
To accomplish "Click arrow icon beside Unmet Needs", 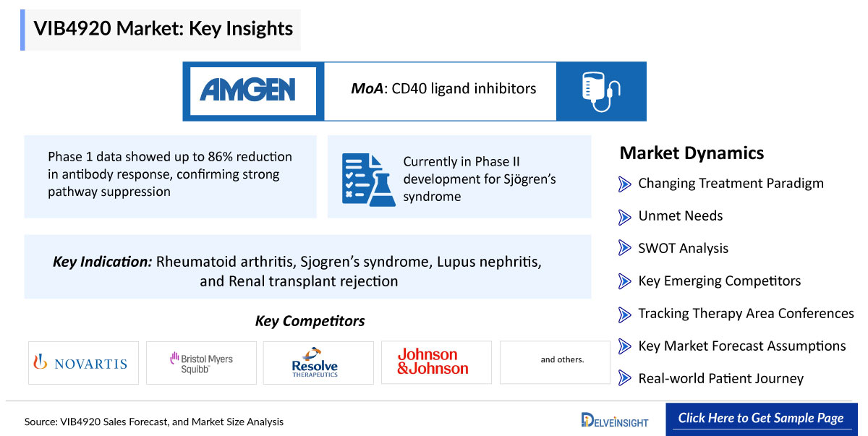I will (x=625, y=216).
